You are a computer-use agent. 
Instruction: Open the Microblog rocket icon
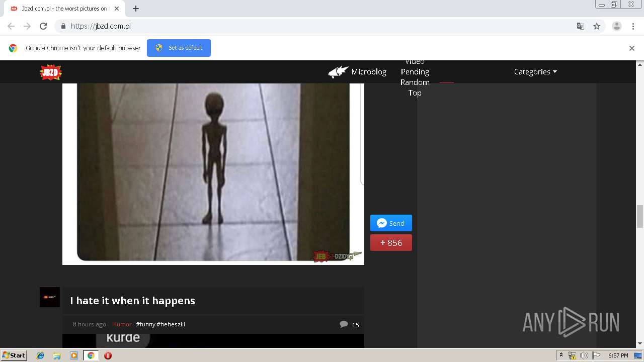pyautogui.click(x=338, y=72)
